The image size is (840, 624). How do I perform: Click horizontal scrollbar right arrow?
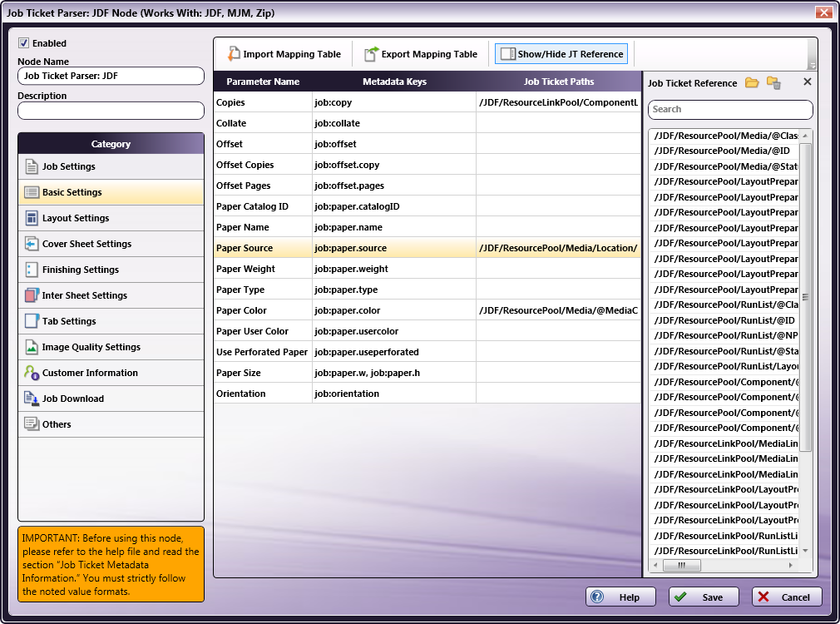tap(791, 565)
